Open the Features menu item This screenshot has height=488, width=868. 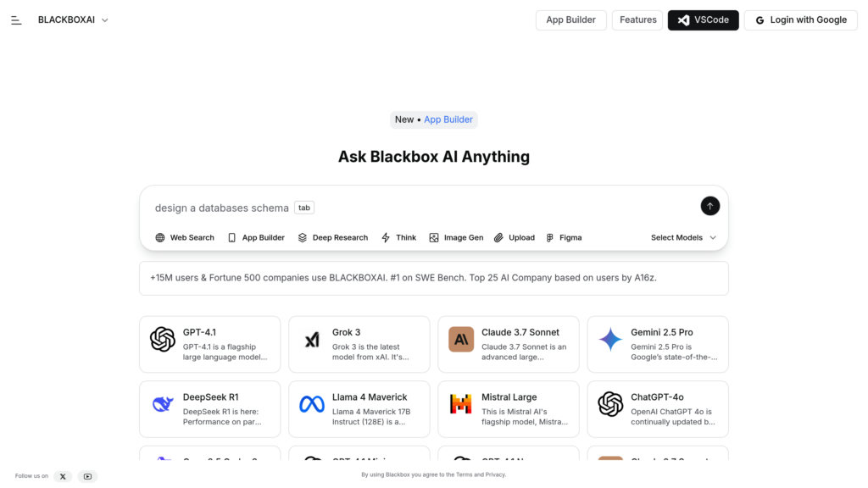pos(637,19)
